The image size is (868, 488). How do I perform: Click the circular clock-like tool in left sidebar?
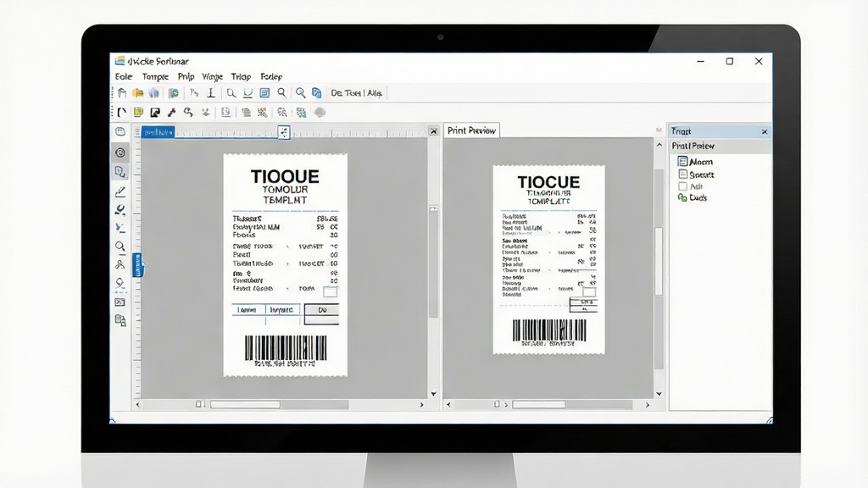click(120, 152)
